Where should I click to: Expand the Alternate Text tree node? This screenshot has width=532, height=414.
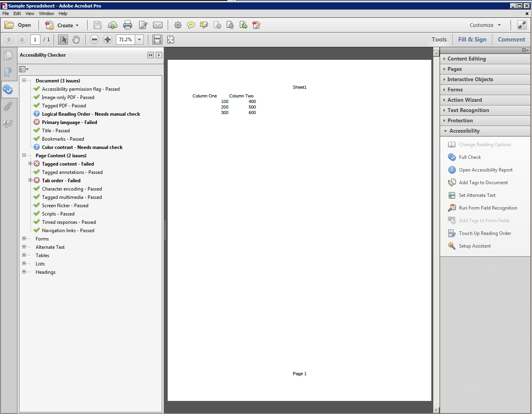click(x=24, y=247)
